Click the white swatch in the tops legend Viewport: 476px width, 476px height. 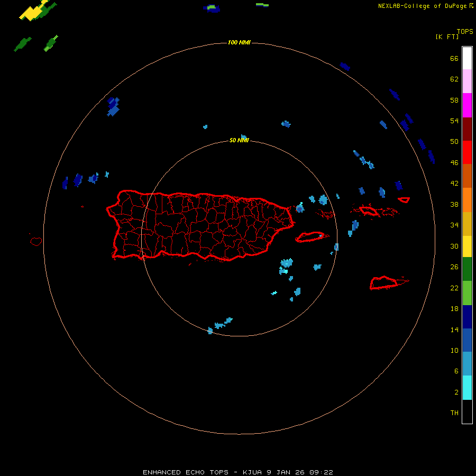(467, 58)
